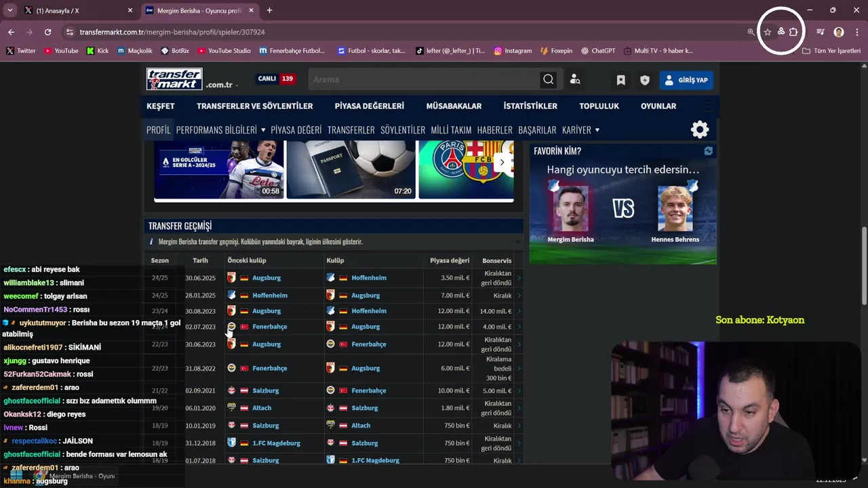Click the Piyasa değeri column header

[450, 260]
